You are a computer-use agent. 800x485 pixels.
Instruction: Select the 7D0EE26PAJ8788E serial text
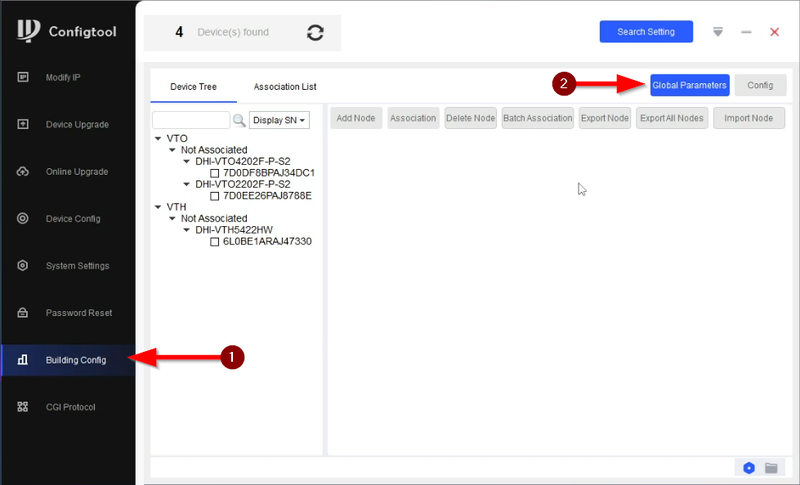coord(267,196)
